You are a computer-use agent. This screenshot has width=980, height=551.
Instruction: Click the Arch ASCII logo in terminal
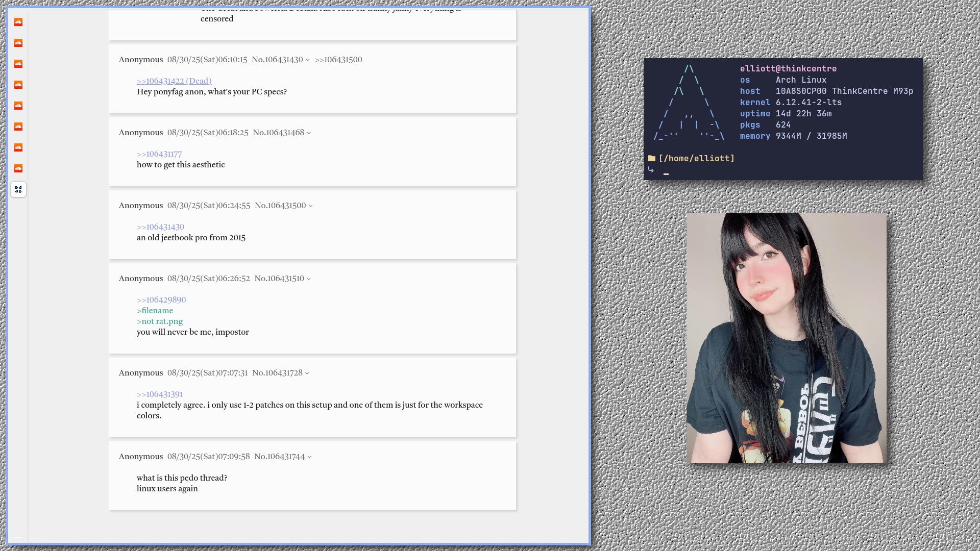click(x=689, y=102)
